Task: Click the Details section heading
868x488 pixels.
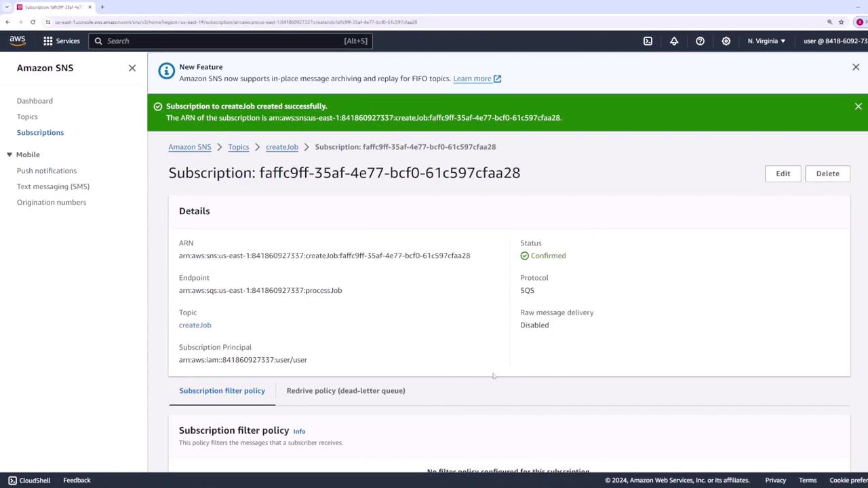Action: tap(195, 211)
